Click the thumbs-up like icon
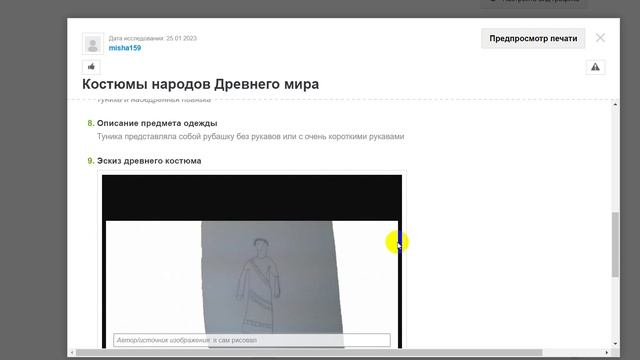 tap(91, 67)
